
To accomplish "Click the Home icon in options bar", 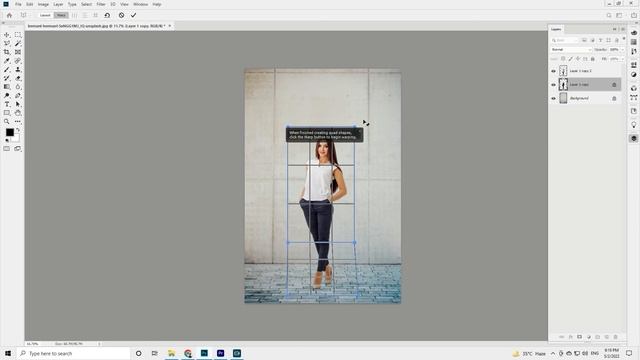I will [x=9, y=15].
